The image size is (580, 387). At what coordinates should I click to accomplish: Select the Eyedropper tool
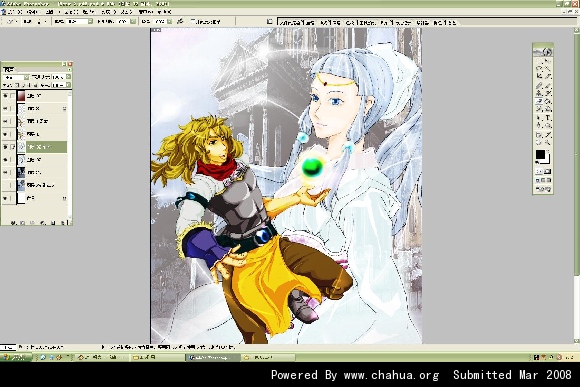(547, 134)
